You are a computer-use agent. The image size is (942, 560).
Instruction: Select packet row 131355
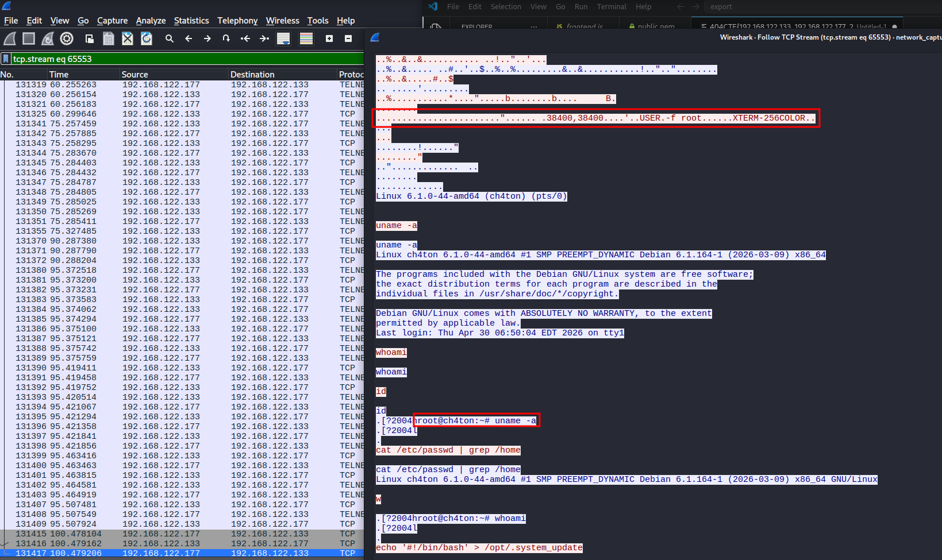click(182, 231)
